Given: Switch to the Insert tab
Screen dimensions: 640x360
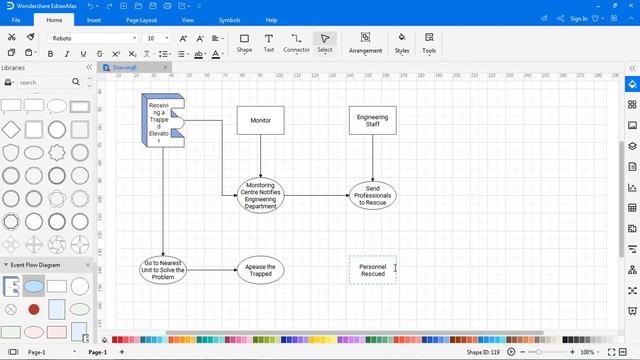Looking at the screenshot, I should (93, 20).
